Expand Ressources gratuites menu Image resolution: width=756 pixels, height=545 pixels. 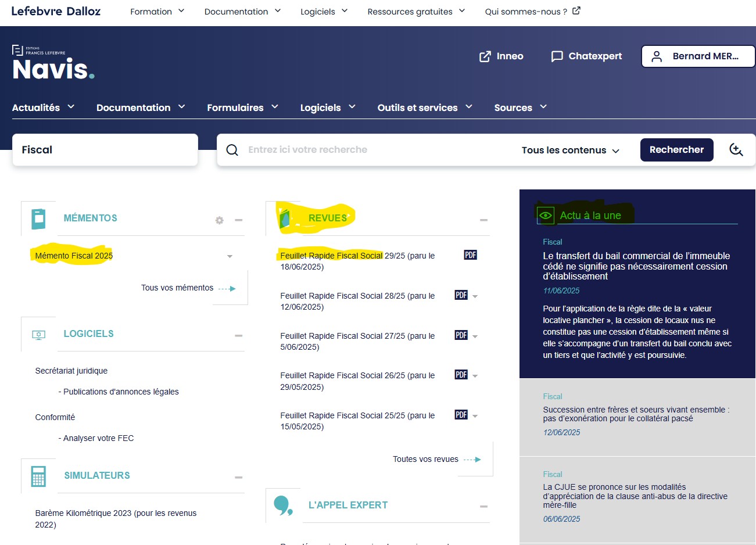[417, 12]
